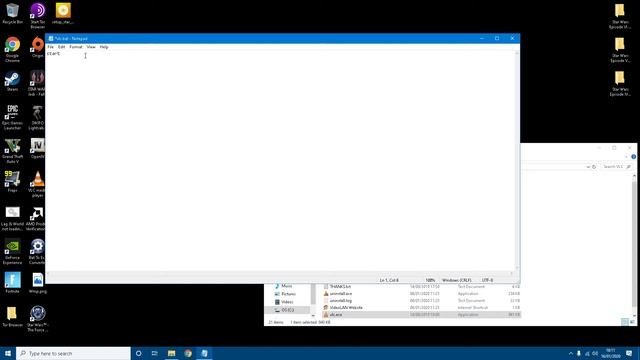Viewport: 640px width, 360px height.
Task: Select the OpenIV desktop shortcut
Action: pyautogui.click(x=38, y=148)
